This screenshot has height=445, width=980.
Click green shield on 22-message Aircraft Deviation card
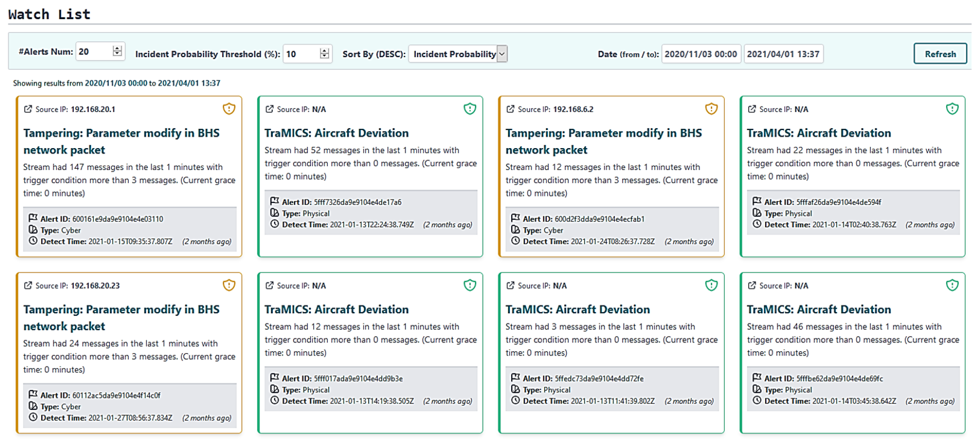tap(952, 109)
